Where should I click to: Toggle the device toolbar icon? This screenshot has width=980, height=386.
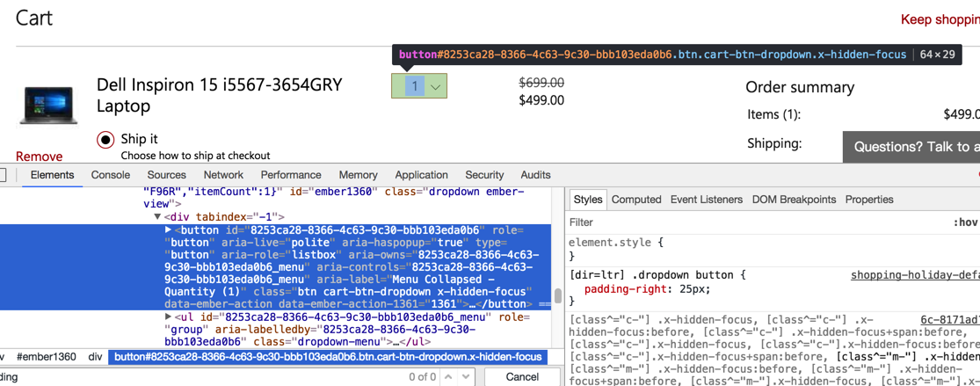[x=3, y=175]
